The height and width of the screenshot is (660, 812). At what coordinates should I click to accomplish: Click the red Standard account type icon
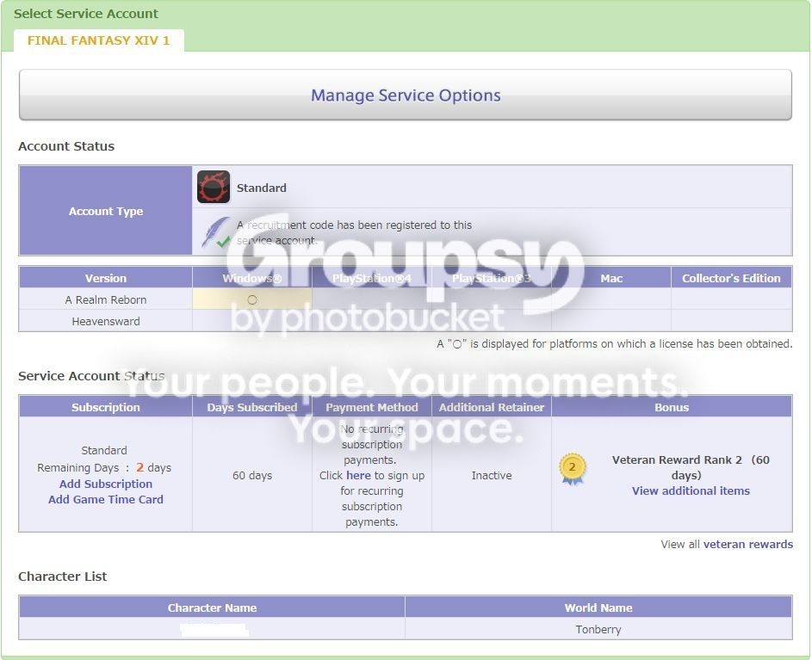pos(214,187)
